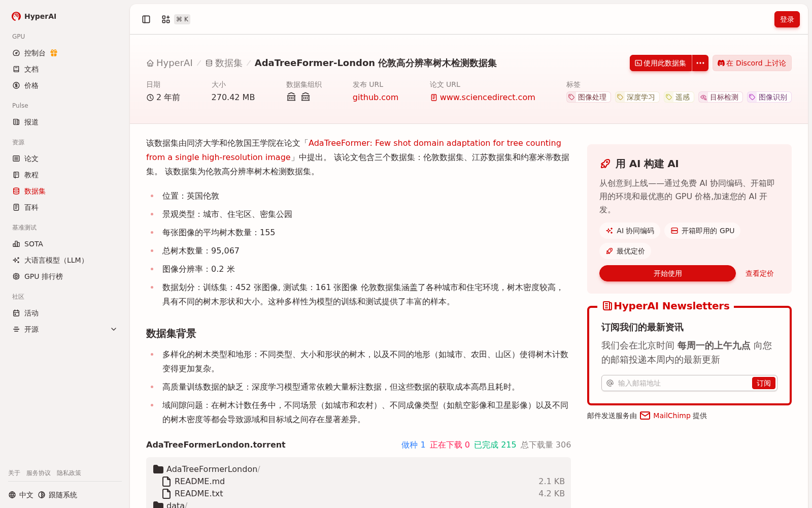This screenshot has width=812, height=508.
Task: Click the 遥感 tag
Action: coord(679,97)
